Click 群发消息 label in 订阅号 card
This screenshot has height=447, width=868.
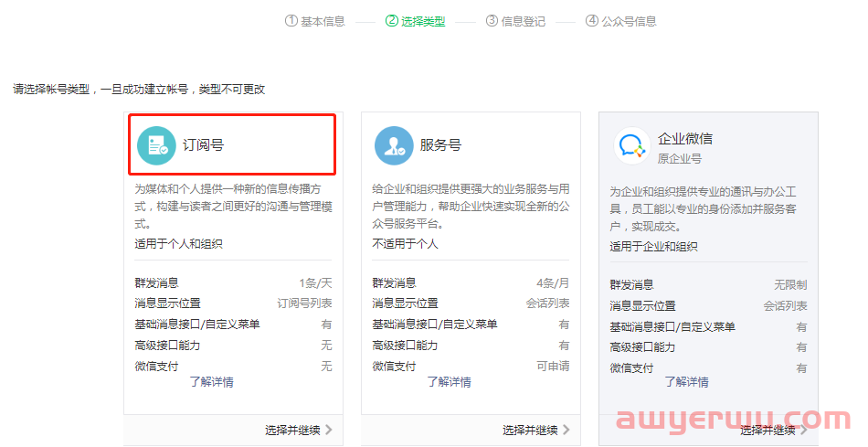pos(156,283)
